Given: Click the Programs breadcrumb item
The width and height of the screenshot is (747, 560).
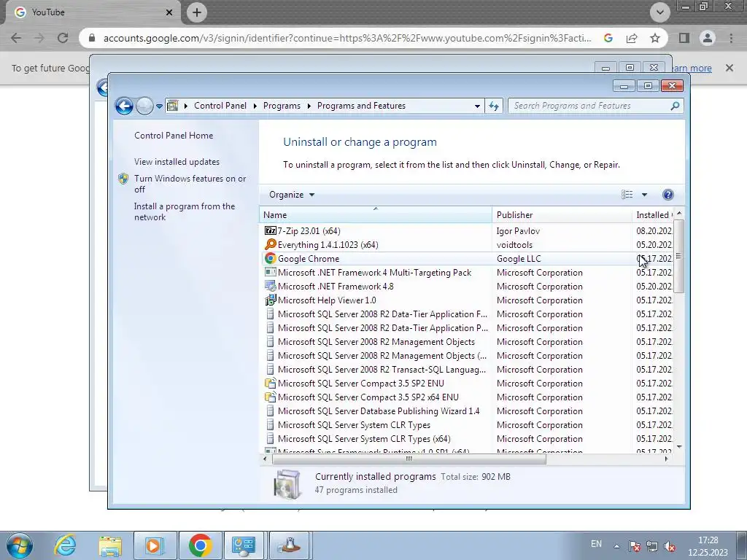Looking at the screenshot, I should (x=282, y=106).
